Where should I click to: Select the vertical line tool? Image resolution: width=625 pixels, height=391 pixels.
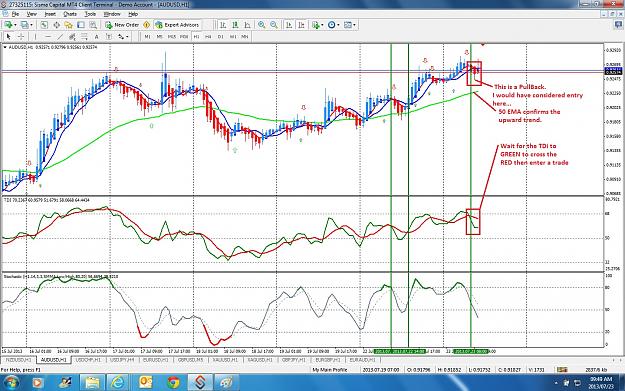pos(35,37)
